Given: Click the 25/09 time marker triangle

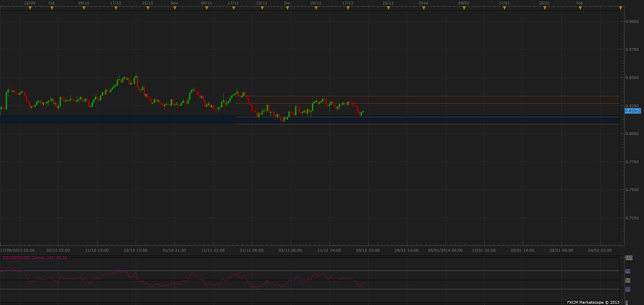Looking at the screenshot, I should coord(30,8).
